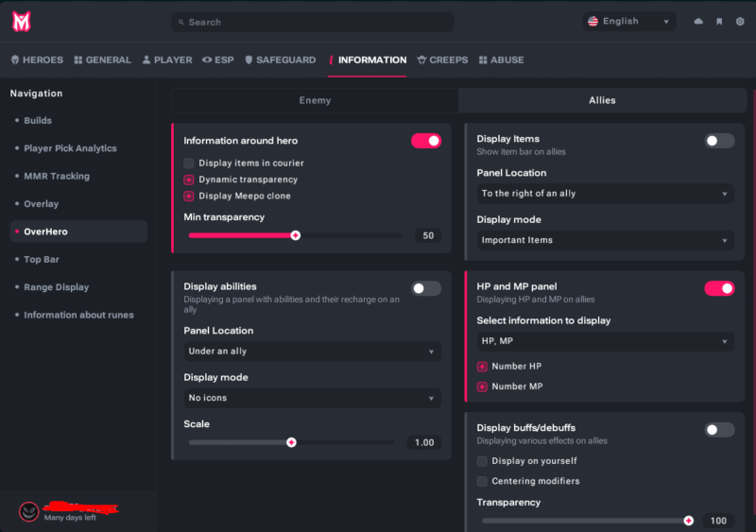Viewport: 756px width, 532px height.
Task: Go to the SAFEGUARD tab
Action: pos(280,60)
